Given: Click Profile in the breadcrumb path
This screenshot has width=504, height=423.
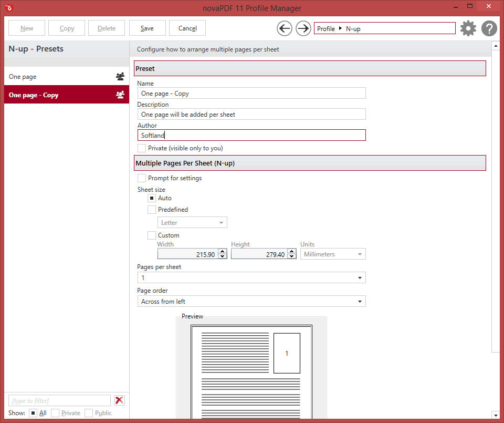Looking at the screenshot, I should coord(326,28).
